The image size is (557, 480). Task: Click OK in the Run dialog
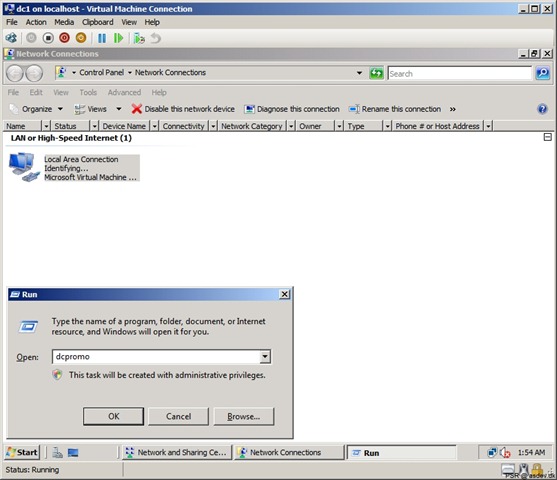pos(113,416)
